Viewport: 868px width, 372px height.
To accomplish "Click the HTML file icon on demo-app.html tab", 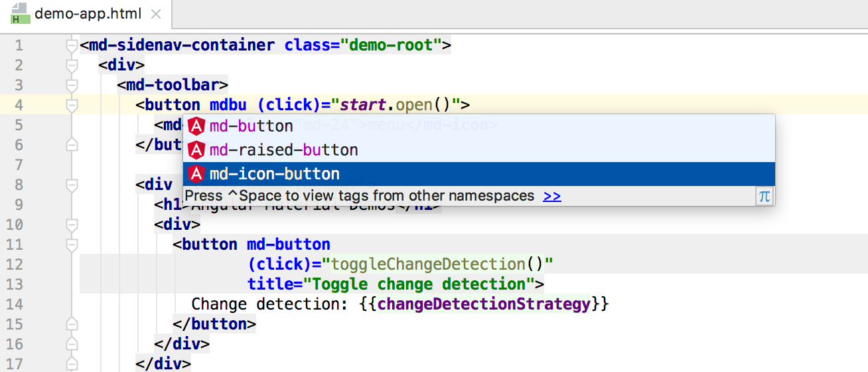I will (x=19, y=14).
